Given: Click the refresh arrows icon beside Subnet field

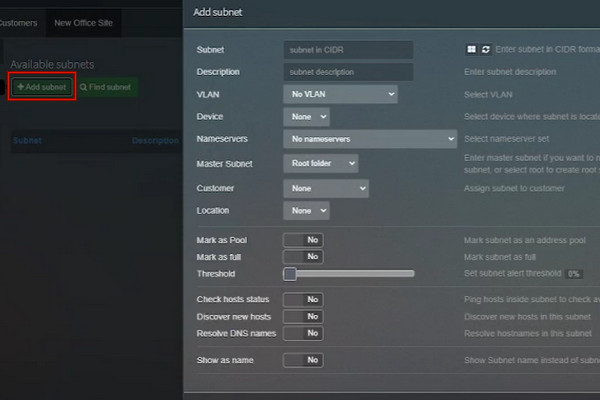Looking at the screenshot, I should click(486, 50).
